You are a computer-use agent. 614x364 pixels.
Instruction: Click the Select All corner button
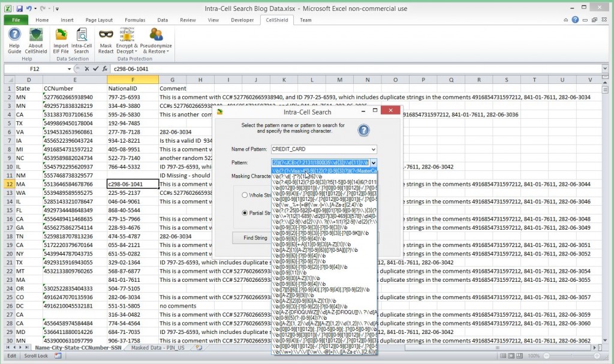click(x=9, y=80)
